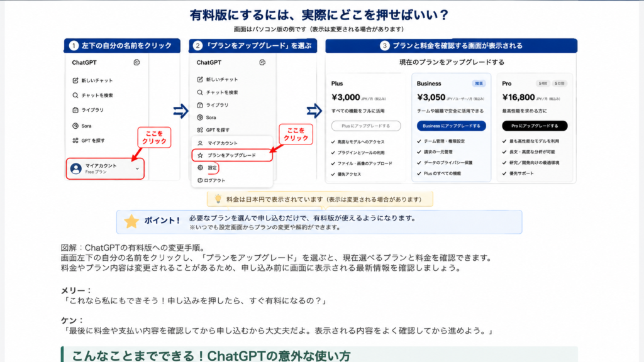
Task: Open 新しいチャット in the step 1 sidebar
Action: (x=97, y=80)
